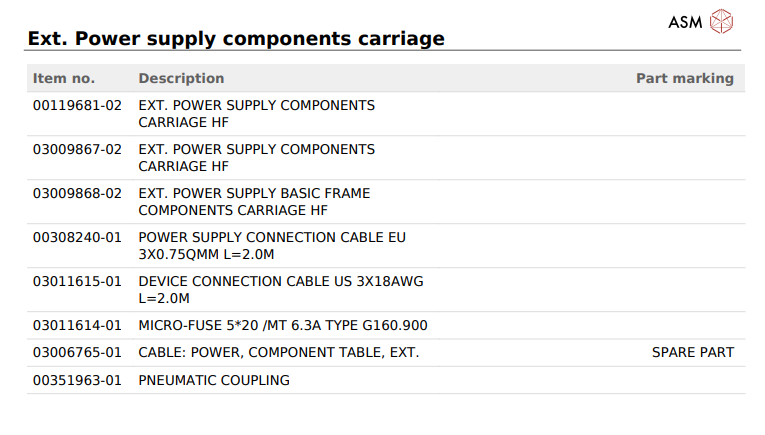
Task: Click the ASM brand text
Action: pos(685,22)
